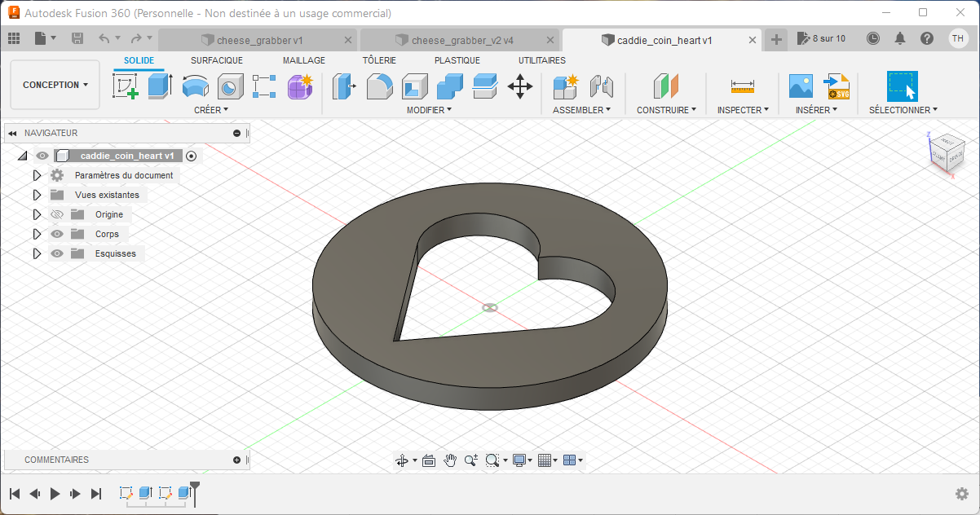Select the Revolve tool icon
This screenshot has width=980, height=515.
pyautogui.click(x=195, y=86)
